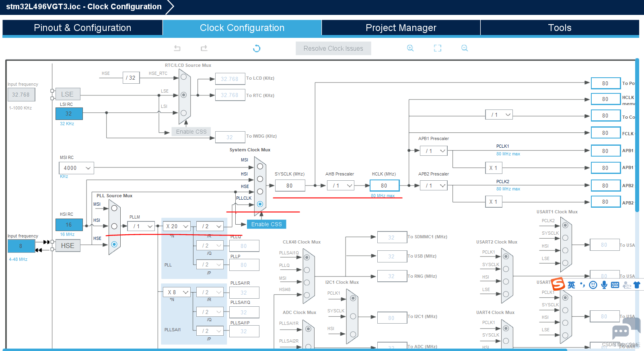Click the To IWDG (KHz) value box

pyautogui.click(x=230, y=137)
